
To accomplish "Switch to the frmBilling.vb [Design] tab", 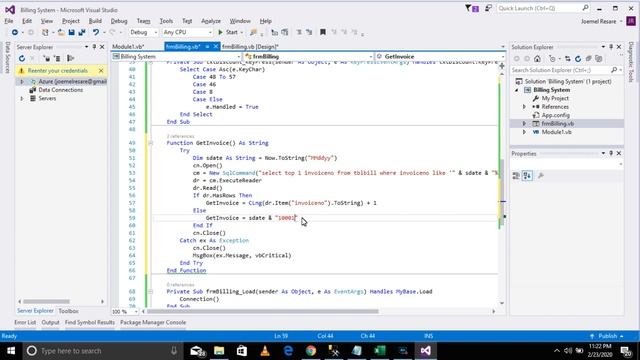I will (x=250, y=47).
